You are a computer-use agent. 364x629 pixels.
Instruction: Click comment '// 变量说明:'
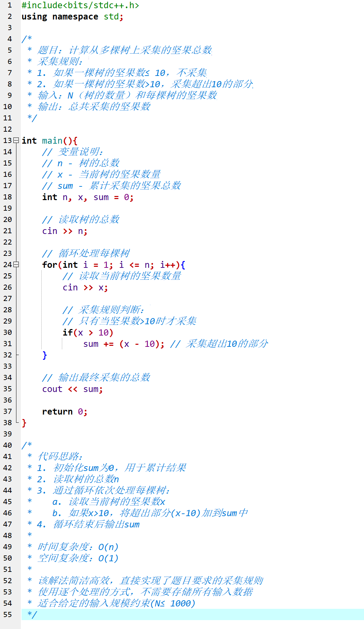click(72, 152)
